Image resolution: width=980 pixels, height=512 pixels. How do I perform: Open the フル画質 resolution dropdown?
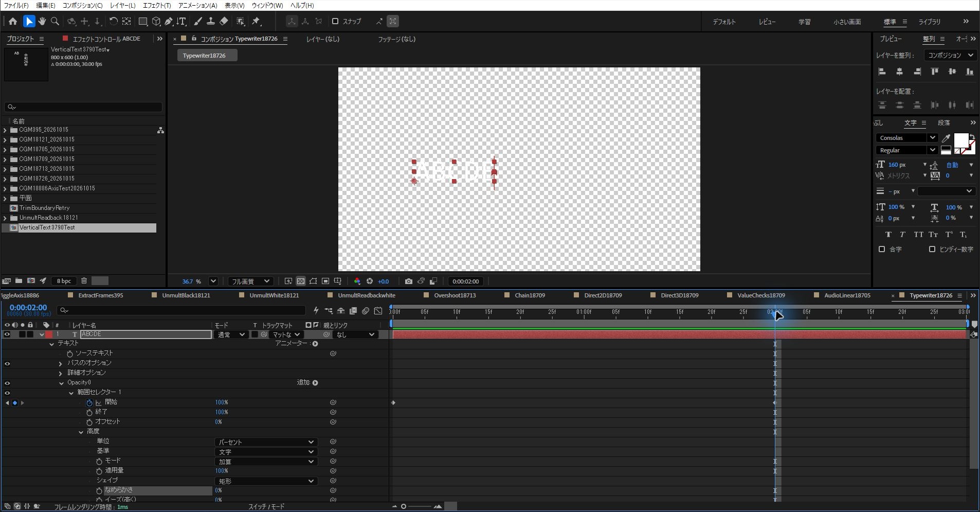point(250,281)
